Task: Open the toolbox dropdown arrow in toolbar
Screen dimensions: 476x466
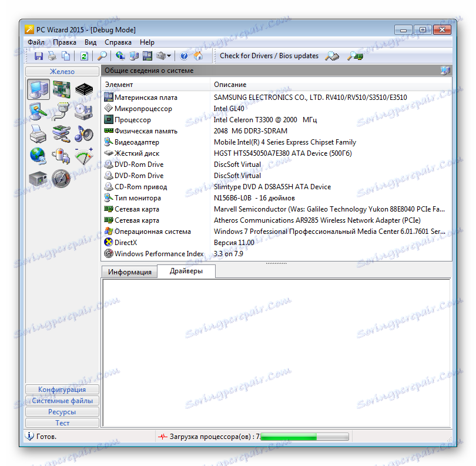Action: tap(169, 56)
